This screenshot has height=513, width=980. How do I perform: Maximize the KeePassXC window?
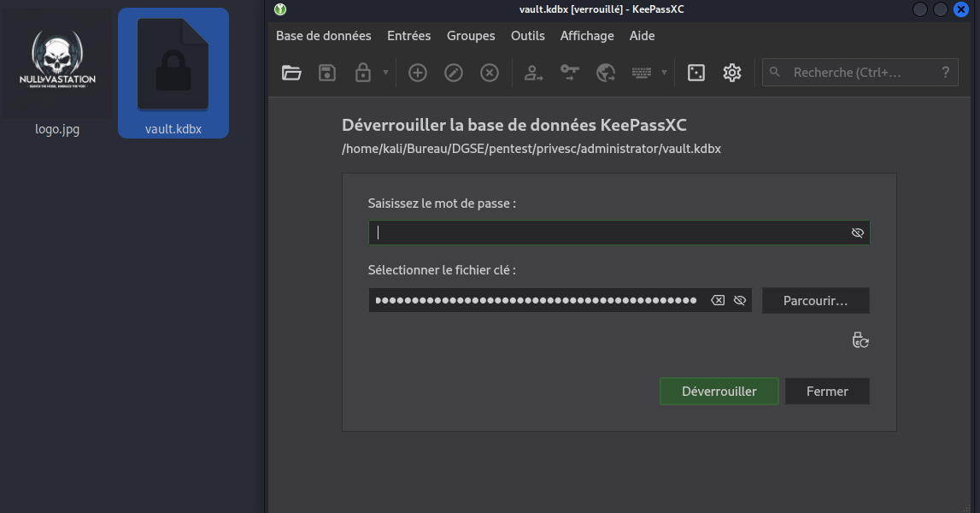point(941,9)
